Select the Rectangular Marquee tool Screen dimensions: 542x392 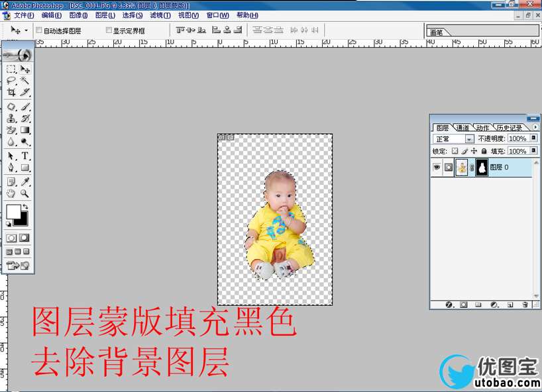click(x=11, y=69)
